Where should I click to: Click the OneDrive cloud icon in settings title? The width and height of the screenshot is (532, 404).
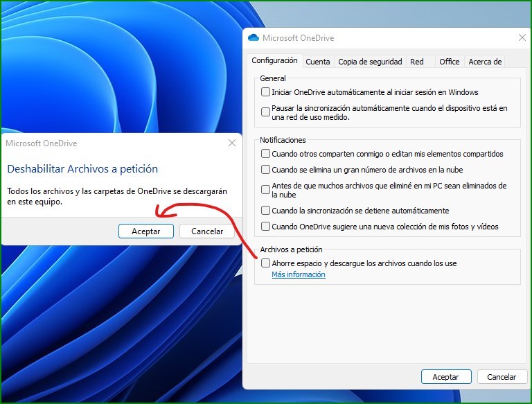(254, 37)
